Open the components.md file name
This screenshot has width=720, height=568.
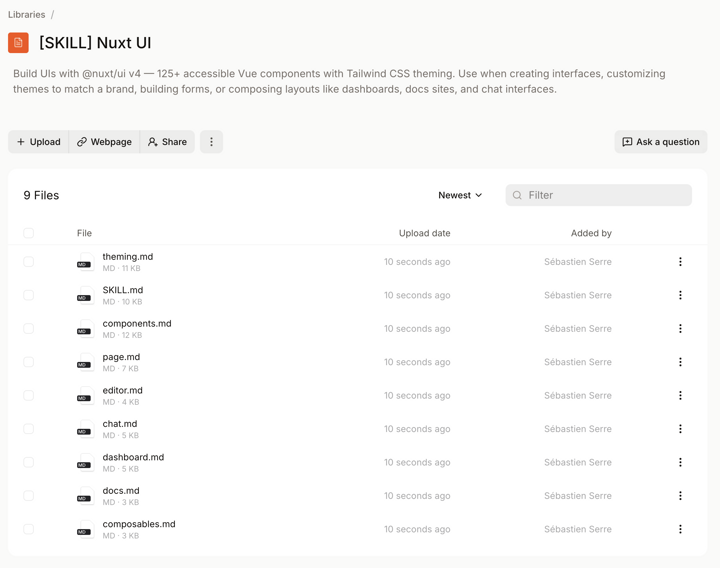click(137, 324)
